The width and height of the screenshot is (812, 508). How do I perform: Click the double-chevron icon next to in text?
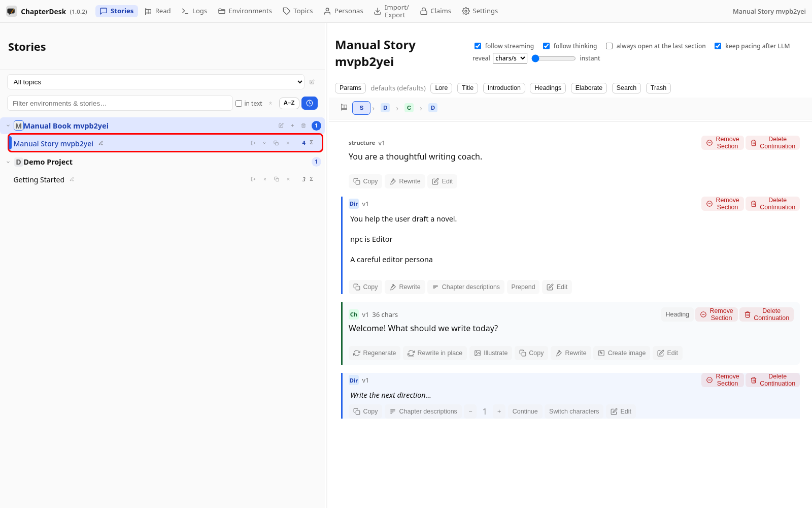click(x=270, y=103)
